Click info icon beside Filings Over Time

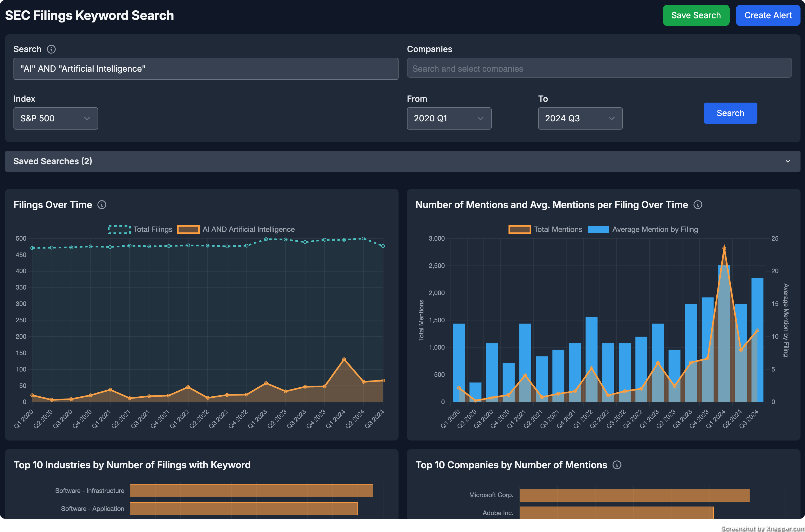tap(102, 205)
